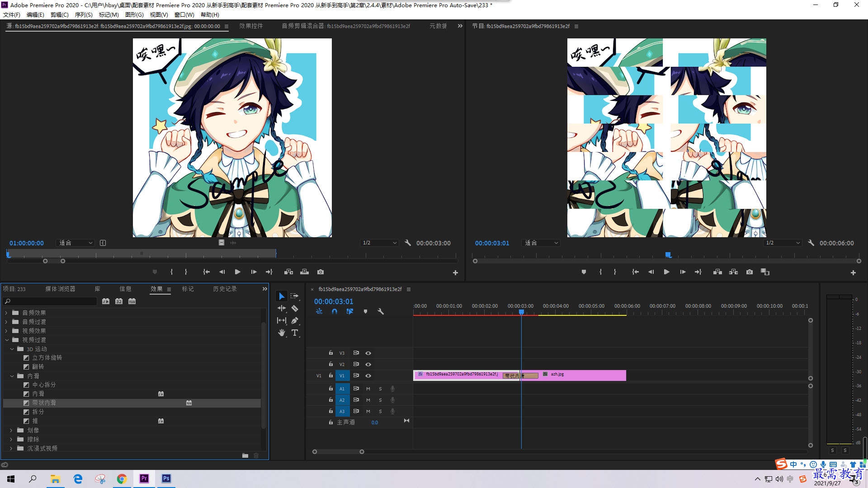Switch to 效果控件 tab
868x488 pixels.
click(x=251, y=26)
